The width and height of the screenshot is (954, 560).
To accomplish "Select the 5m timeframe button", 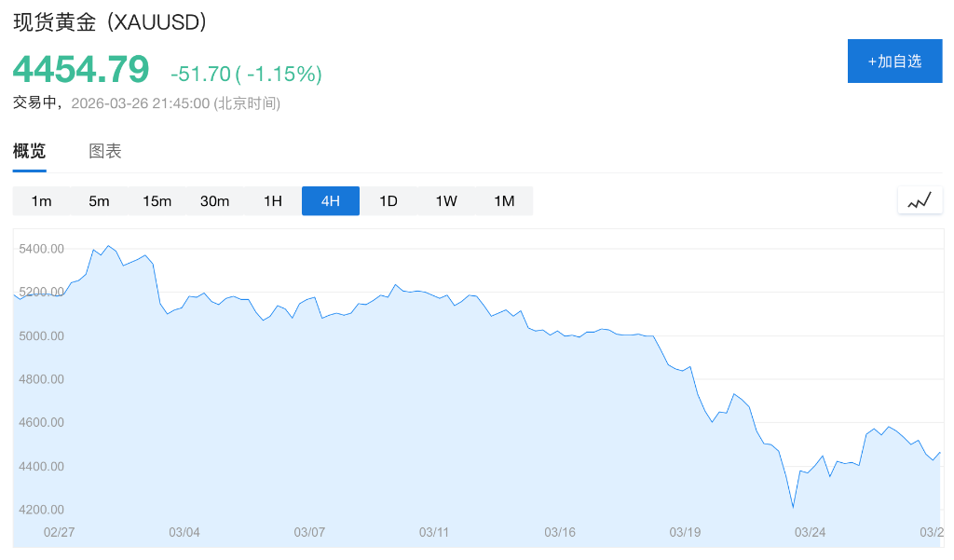I will (x=99, y=200).
